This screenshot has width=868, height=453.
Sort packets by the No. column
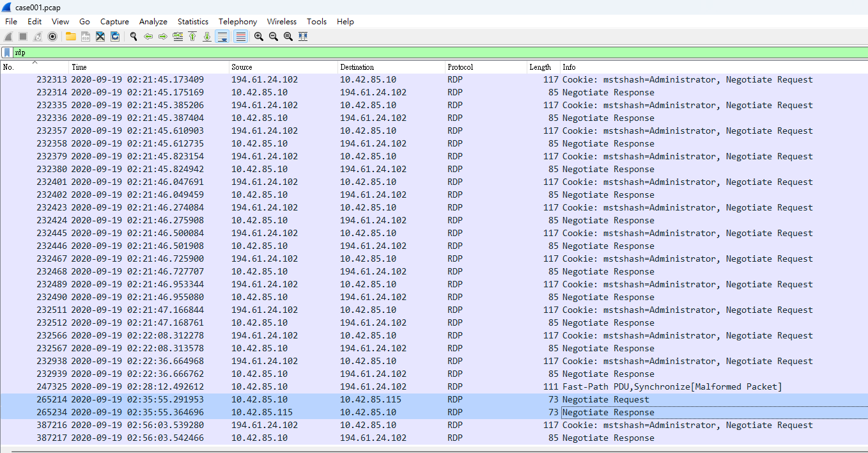point(35,67)
